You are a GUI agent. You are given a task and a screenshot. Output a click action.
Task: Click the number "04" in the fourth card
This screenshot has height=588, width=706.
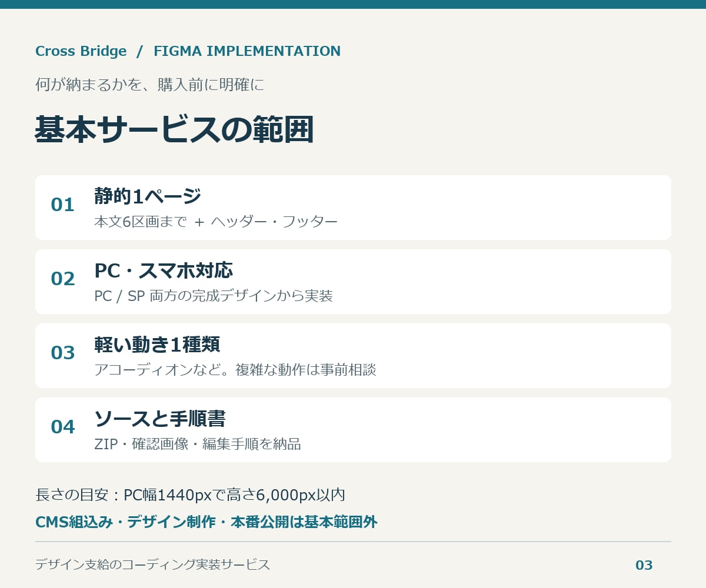pyautogui.click(x=63, y=427)
